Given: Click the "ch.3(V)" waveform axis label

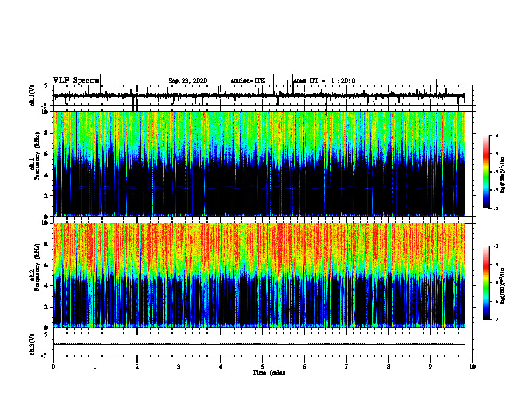Looking at the screenshot, I should click(32, 345).
